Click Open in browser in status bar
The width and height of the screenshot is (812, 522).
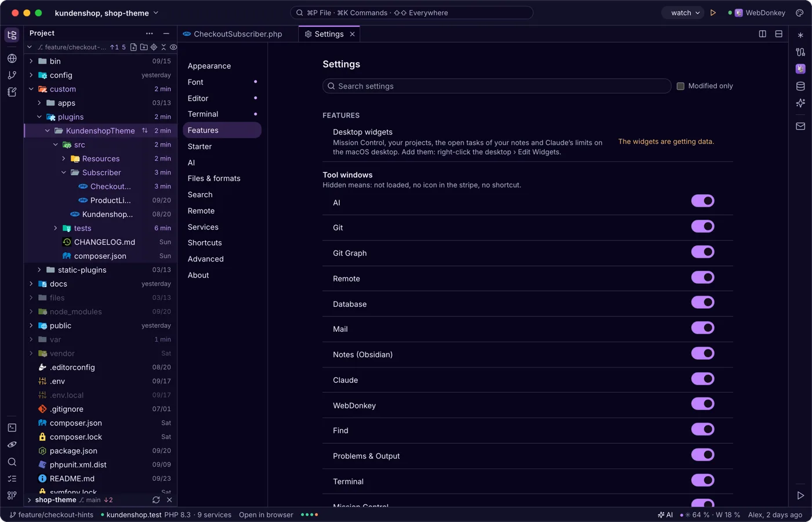266,515
